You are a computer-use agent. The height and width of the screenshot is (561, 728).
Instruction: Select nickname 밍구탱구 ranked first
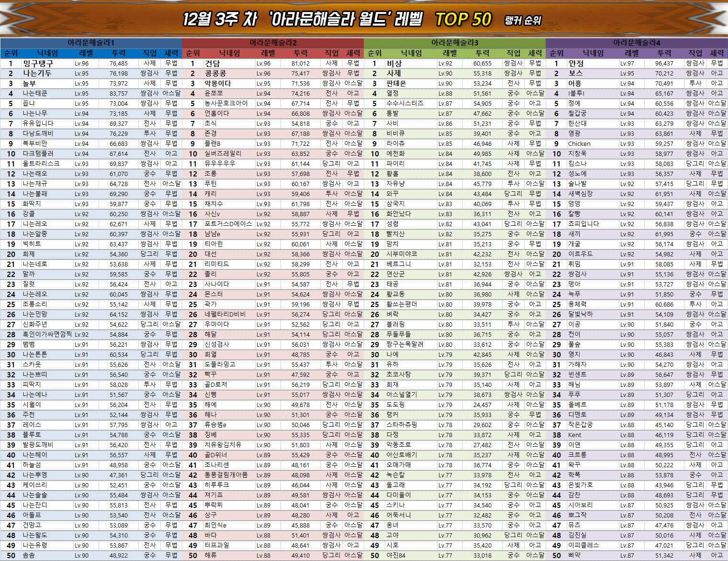(38, 63)
